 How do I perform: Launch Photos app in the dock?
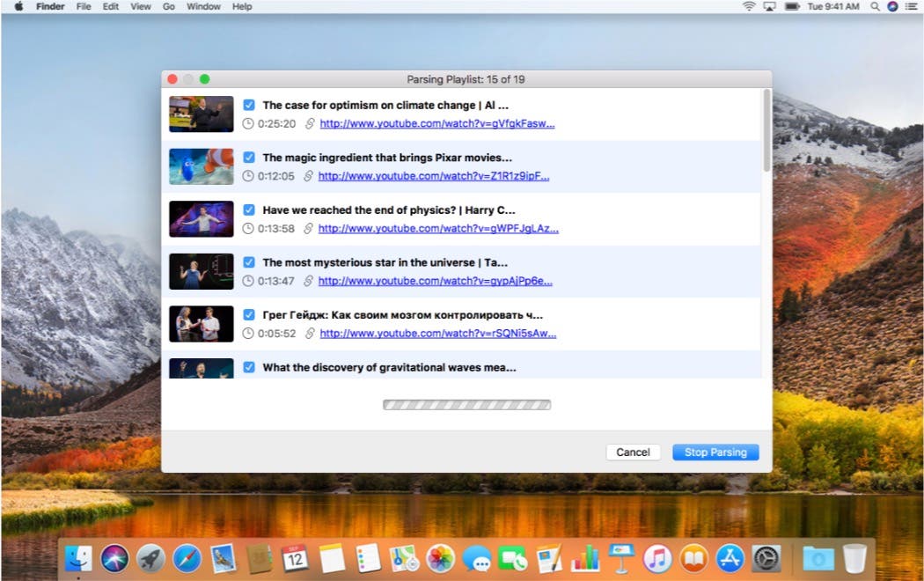pos(439,558)
